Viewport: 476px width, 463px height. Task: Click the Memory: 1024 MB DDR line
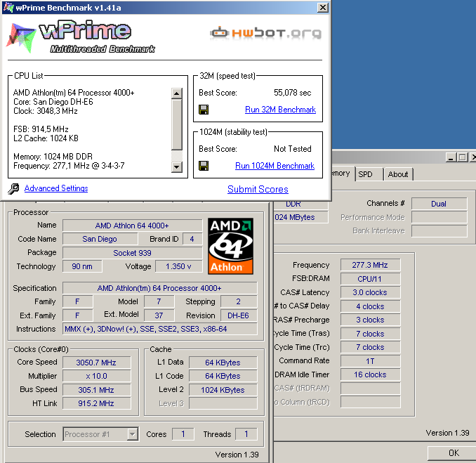coord(53,157)
